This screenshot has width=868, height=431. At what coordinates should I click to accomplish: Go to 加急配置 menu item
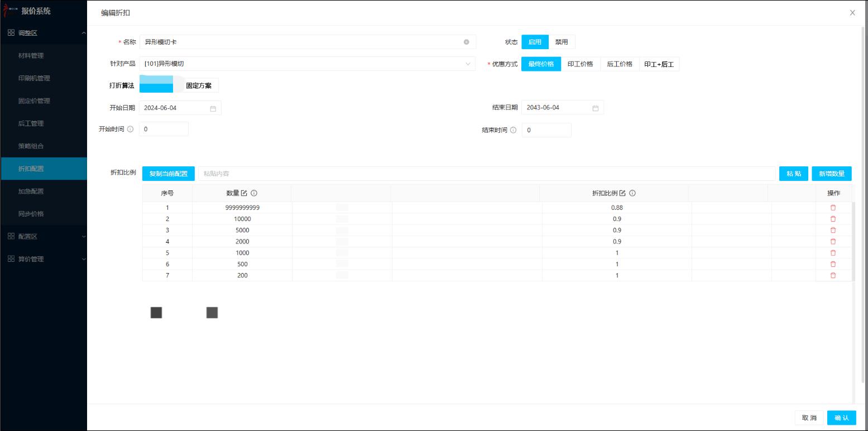[31, 191]
